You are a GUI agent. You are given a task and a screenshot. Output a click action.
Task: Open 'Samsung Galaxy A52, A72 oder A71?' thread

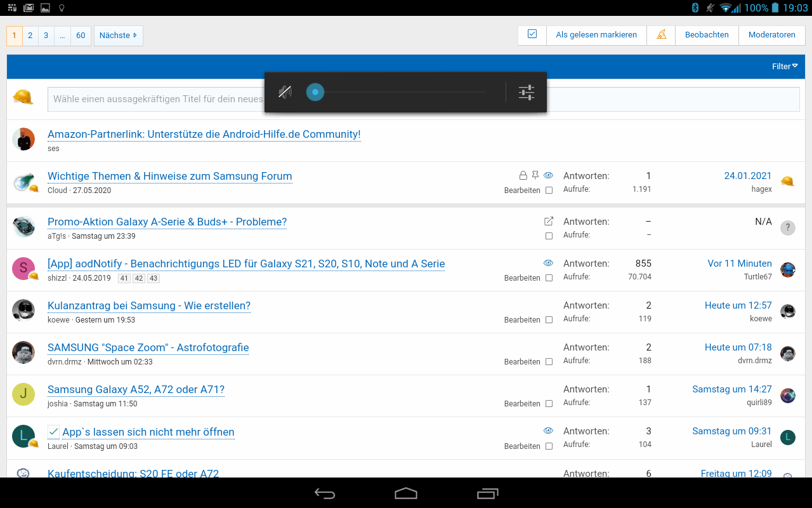click(136, 389)
